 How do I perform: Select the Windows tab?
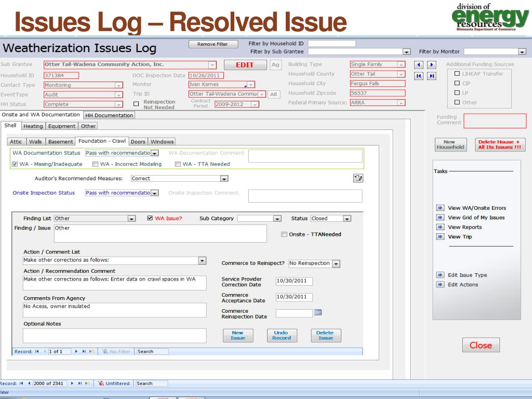click(x=162, y=141)
